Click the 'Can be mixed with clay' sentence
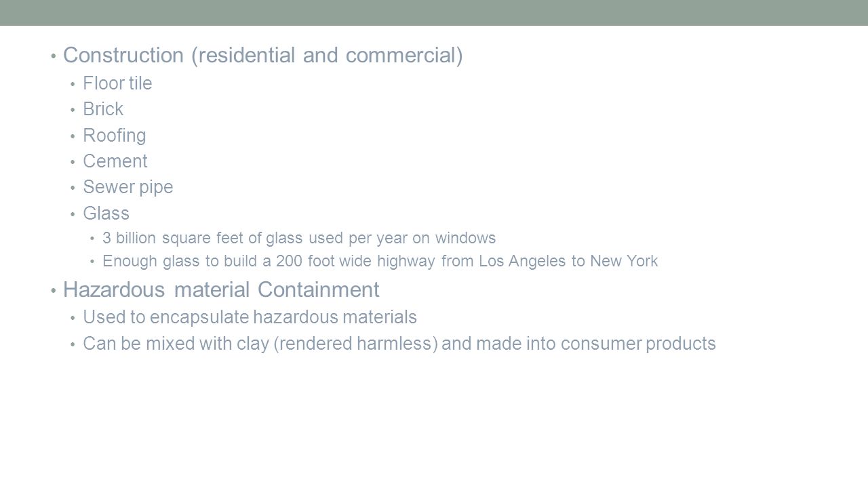This screenshot has width=868, height=488. [x=399, y=344]
